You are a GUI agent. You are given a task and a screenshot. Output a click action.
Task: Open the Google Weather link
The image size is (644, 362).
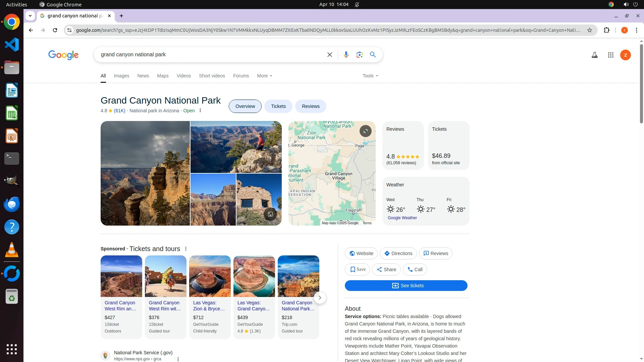point(402,218)
